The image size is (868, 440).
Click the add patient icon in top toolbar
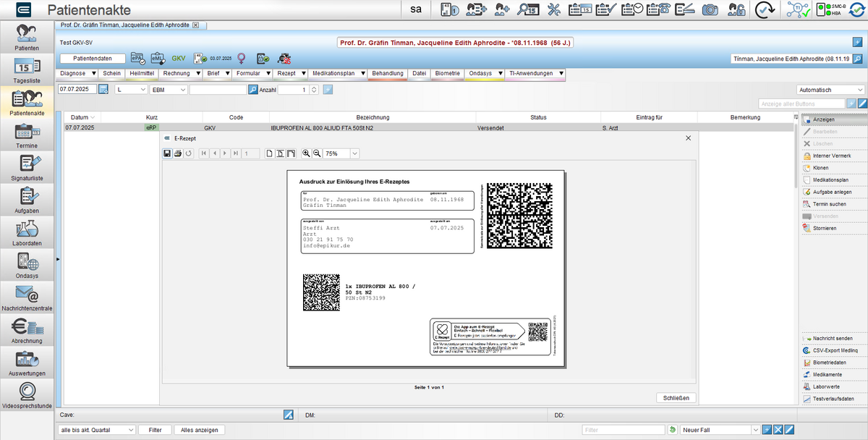[x=503, y=9]
